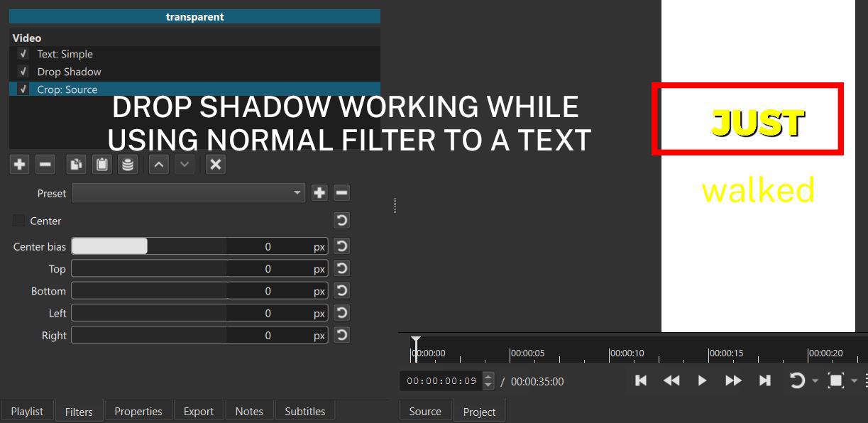Deselect filter with the X icon
Screen dimensions: 868x423
216,165
